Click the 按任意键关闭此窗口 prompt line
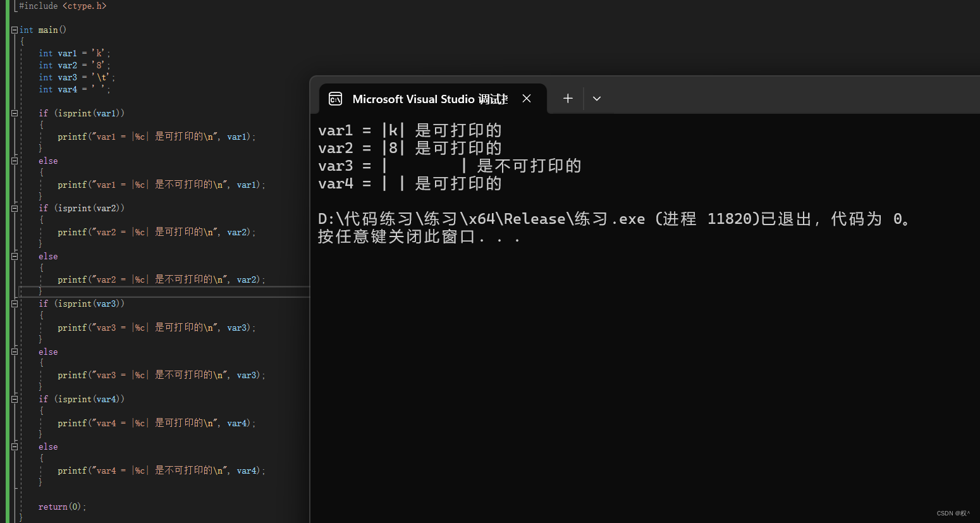This screenshot has height=523, width=980. coord(419,237)
